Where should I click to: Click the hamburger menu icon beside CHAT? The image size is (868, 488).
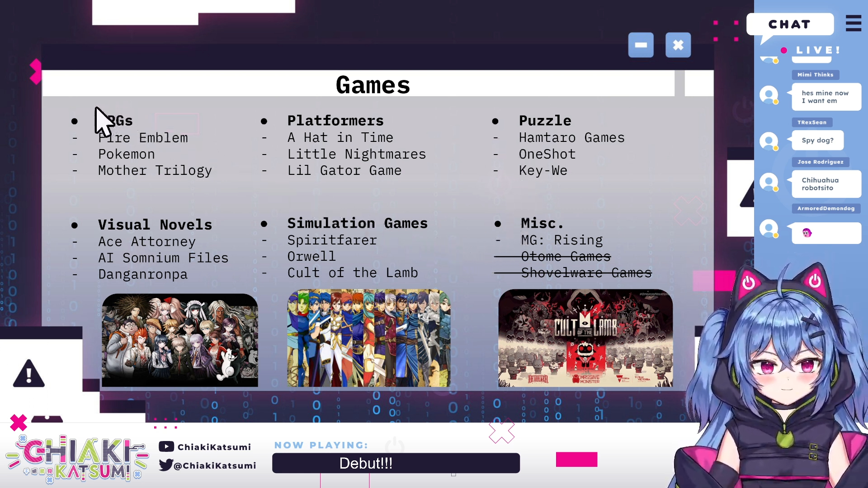click(853, 23)
